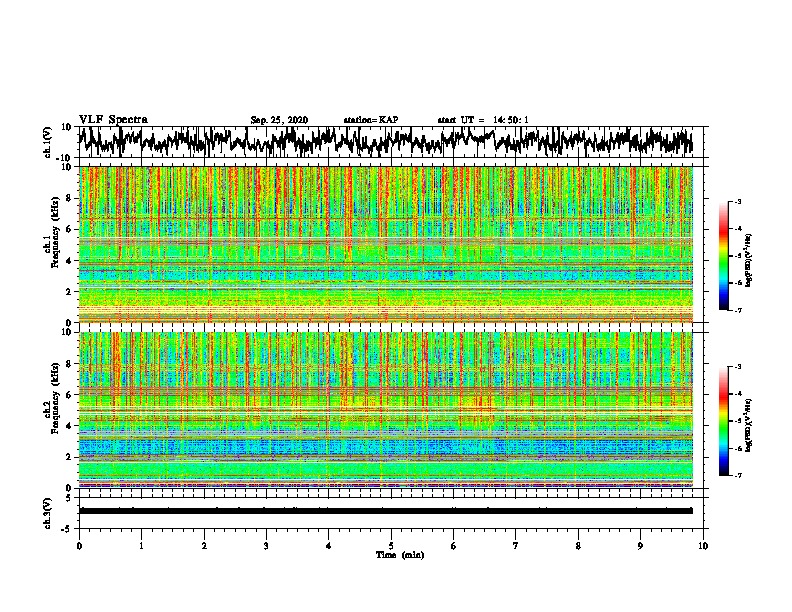
Task: Click the "station=KAP" header label
Action: 371,120
